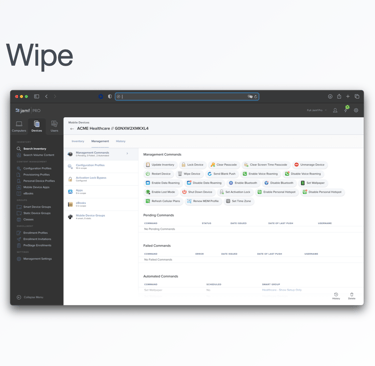Select the Management Commands list row
The height and width of the screenshot is (366, 375).
click(x=101, y=154)
